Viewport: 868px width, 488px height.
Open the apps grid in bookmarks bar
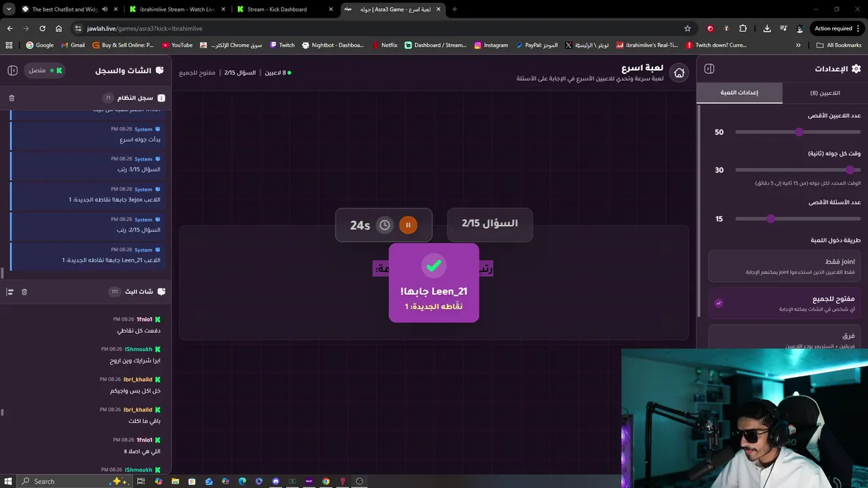(9, 45)
